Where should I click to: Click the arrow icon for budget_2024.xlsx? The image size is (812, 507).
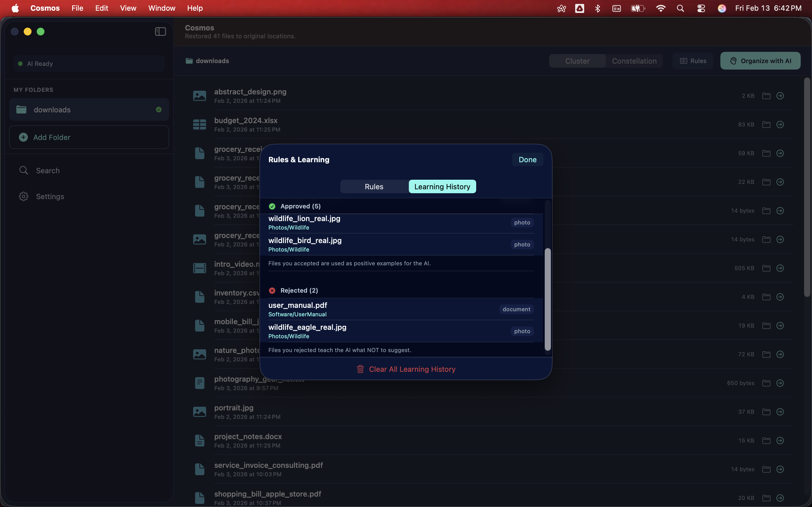click(780, 125)
